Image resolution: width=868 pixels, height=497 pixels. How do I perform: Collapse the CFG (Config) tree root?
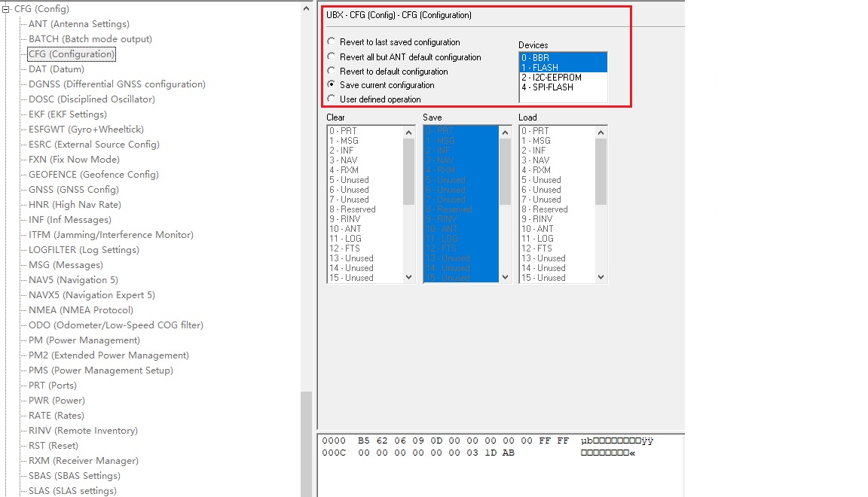[6, 8]
